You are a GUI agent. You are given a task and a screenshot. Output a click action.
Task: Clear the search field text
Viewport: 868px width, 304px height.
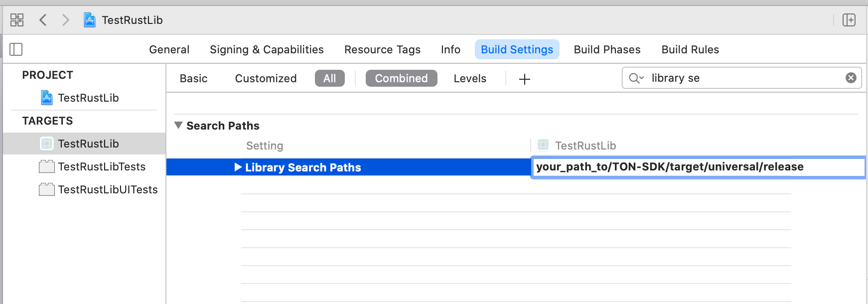[x=851, y=78]
